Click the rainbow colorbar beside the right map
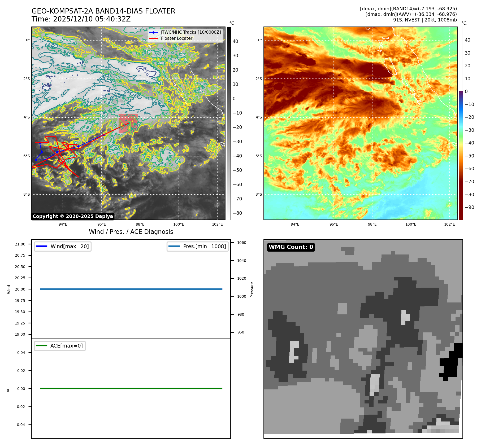Image resolution: width=481 pixels, height=448 pixels. 461,123
